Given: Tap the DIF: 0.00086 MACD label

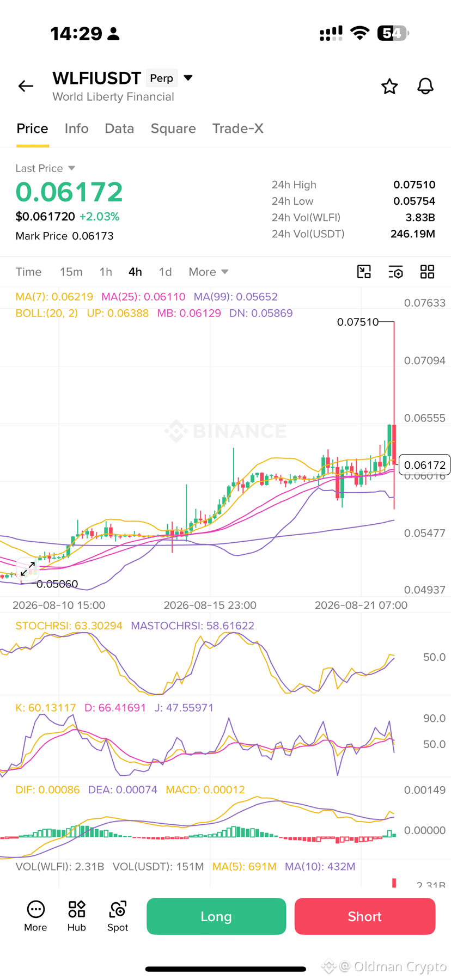Looking at the screenshot, I should point(47,789).
